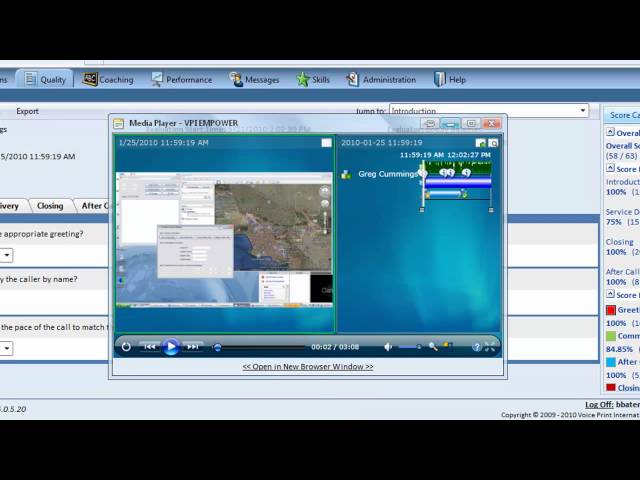The height and width of the screenshot is (480, 640).
Task: Click the green Skills star icon
Action: [303, 79]
